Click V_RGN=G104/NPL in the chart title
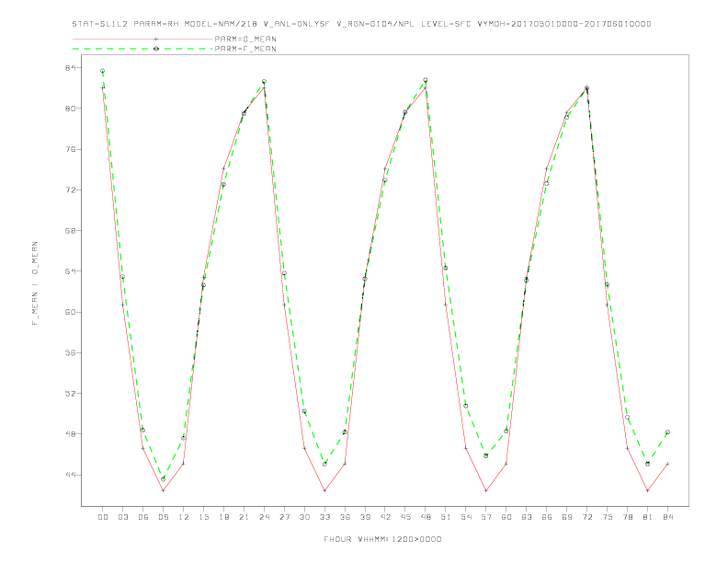The height and width of the screenshot is (563, 728). [x=375, y=24]
